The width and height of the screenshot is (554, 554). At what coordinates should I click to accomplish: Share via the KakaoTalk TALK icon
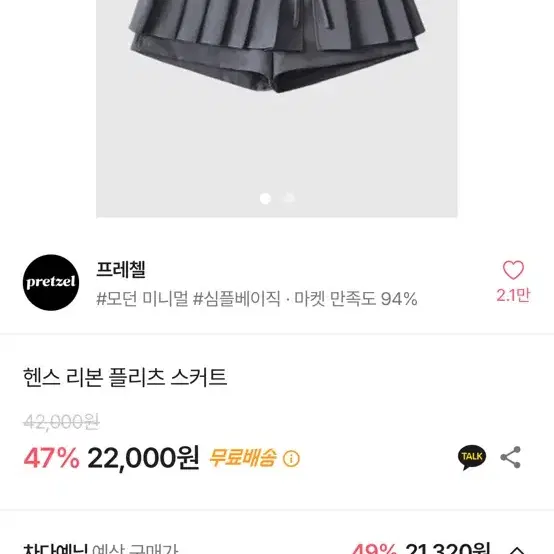click(472, 457)
